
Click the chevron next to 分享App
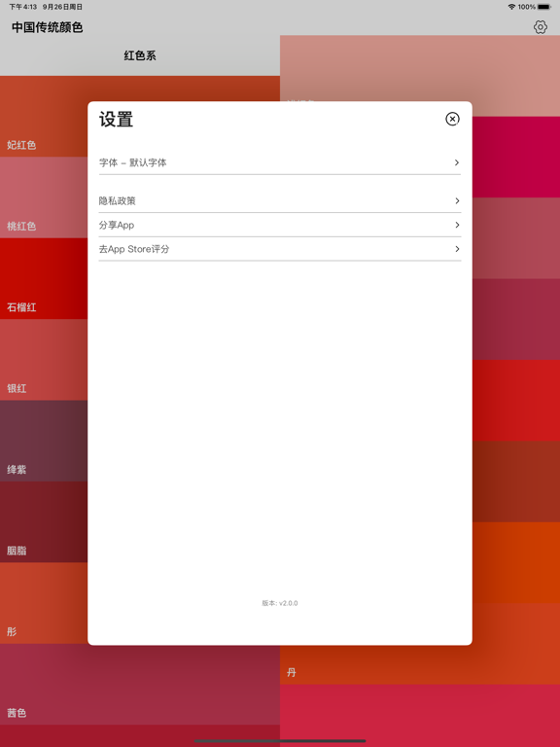tap(457, 225)
